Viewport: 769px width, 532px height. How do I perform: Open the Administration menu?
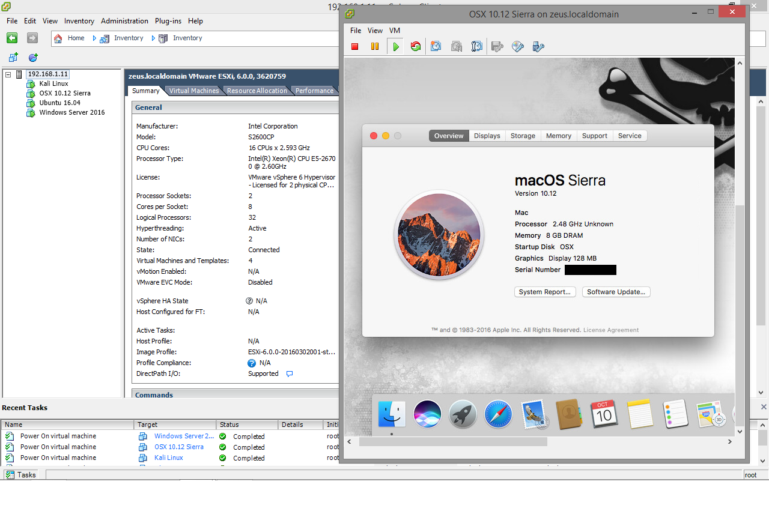click(124, 21)
